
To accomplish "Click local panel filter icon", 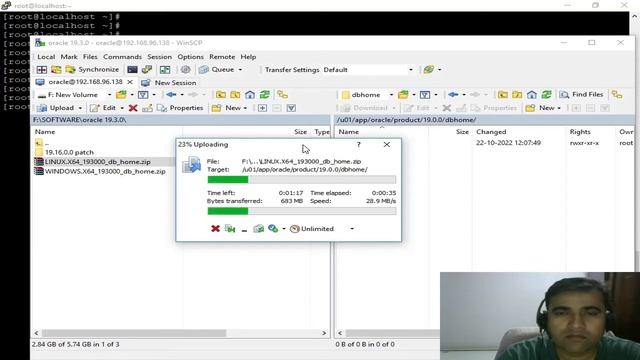I will click(143, 95).
